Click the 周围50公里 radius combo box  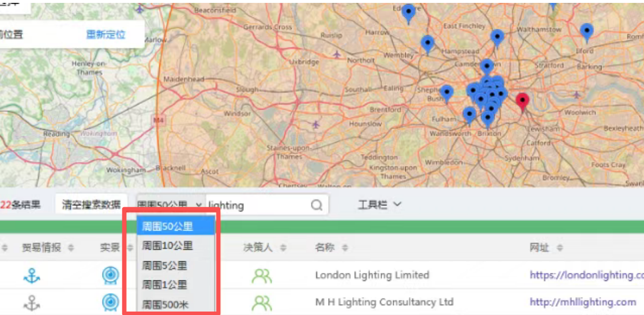click(169, 205)
